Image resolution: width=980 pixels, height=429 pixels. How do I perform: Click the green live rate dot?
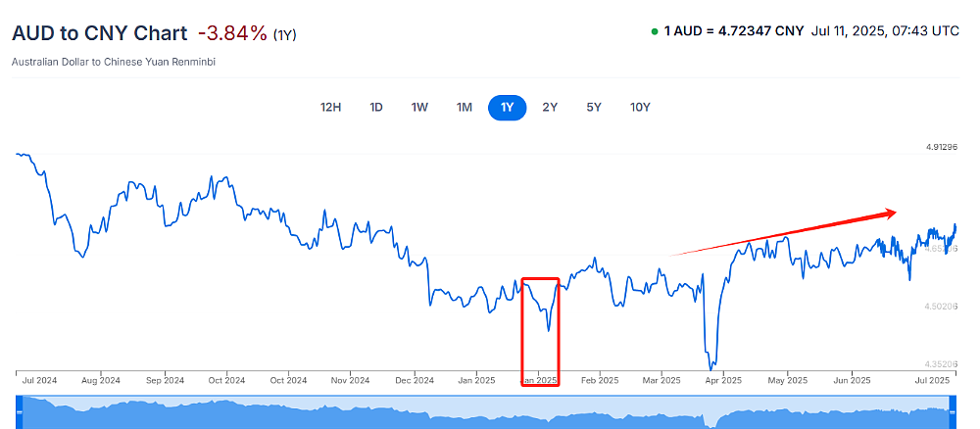pos(655,31)
